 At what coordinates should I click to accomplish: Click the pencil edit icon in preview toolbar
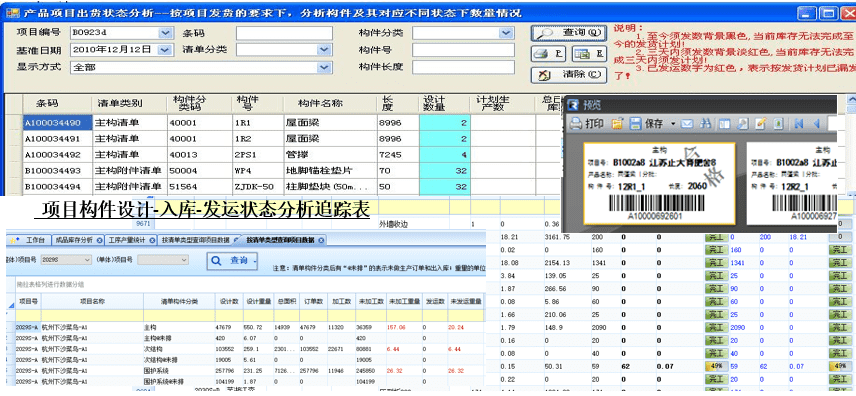tap(760, 124)
